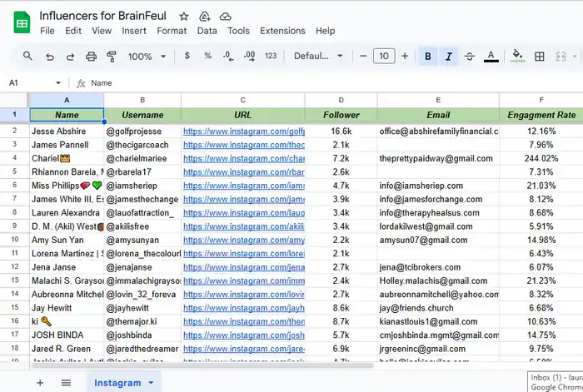
Task: Add a new sheet with plus button
Action: pyautogui.click(x=40, y=382)
